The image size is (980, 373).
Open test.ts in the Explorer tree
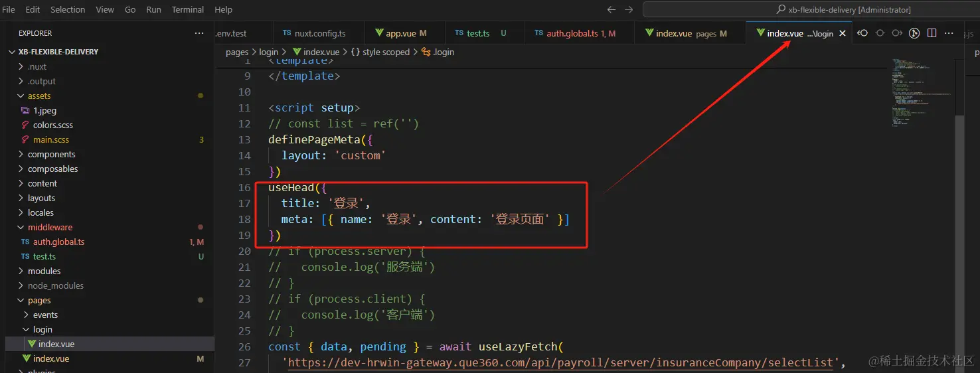click(x=110, y=256)
